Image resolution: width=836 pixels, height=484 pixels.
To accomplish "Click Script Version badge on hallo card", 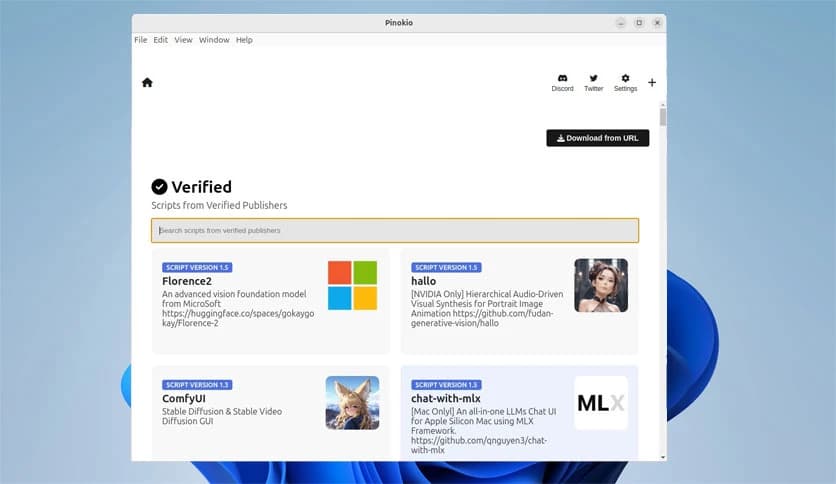I will coord(446,268).
